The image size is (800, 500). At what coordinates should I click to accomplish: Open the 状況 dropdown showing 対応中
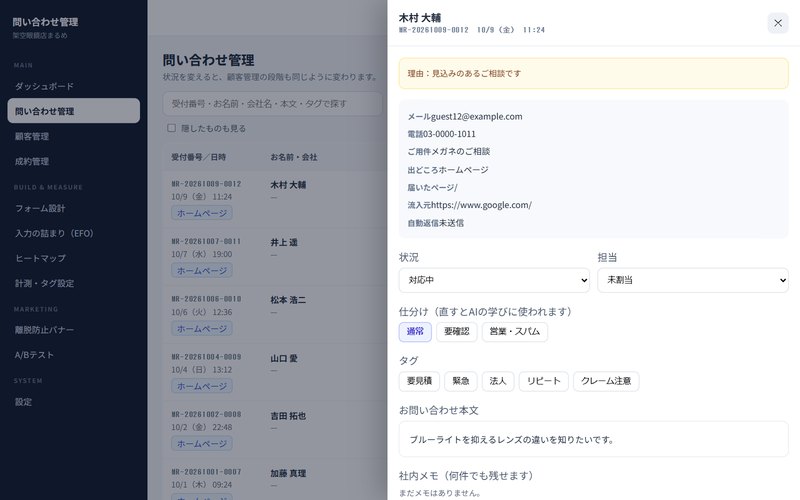[494, 280]
